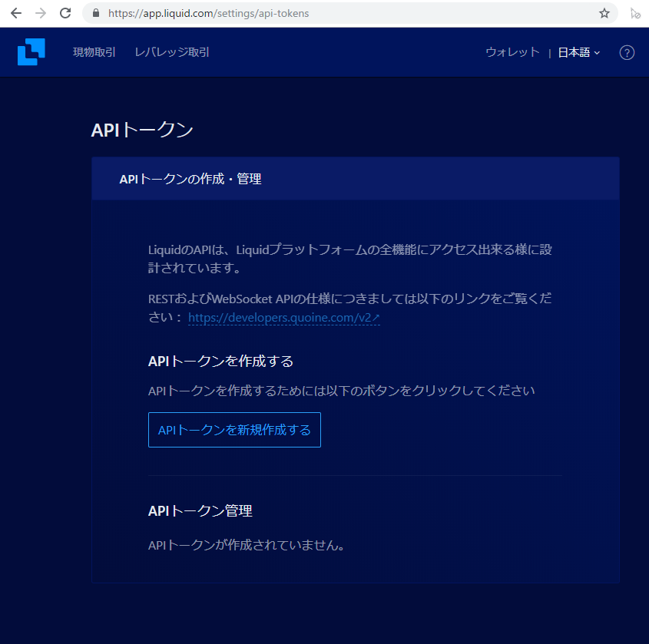Click the address bar URL field
The image size is (649, 644).
click(x=349, y=13)
